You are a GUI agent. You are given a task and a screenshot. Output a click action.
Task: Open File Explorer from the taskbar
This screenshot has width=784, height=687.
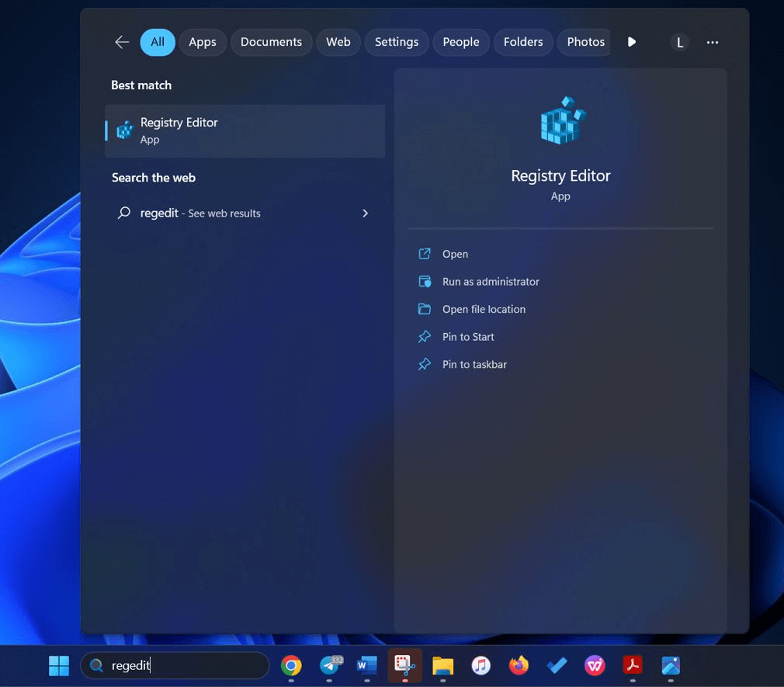[x=443, y=665]
